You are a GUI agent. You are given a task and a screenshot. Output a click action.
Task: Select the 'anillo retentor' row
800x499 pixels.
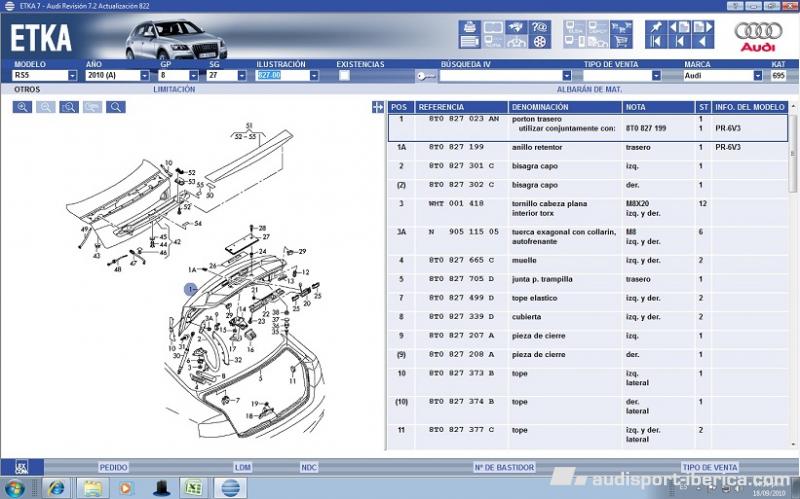point(588,147)
